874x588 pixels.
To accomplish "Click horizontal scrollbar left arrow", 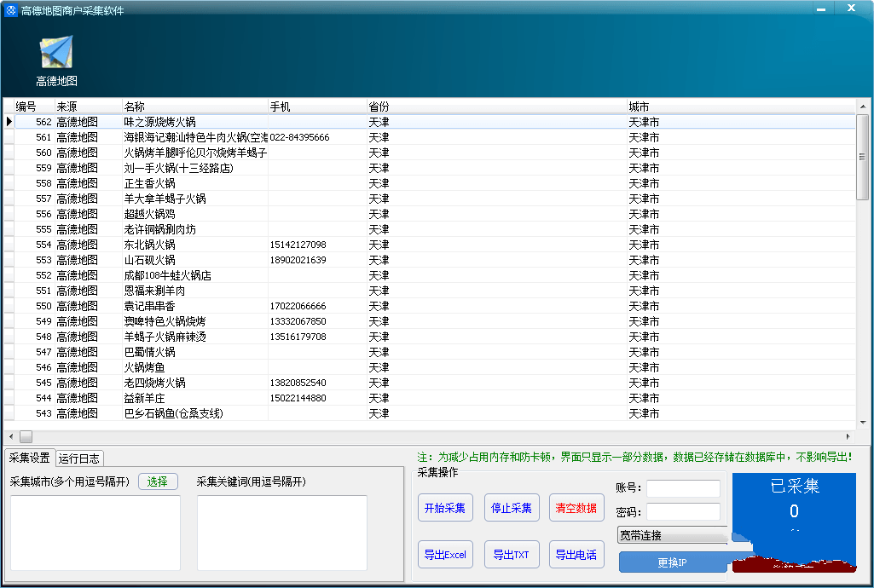I will point(11,436).
